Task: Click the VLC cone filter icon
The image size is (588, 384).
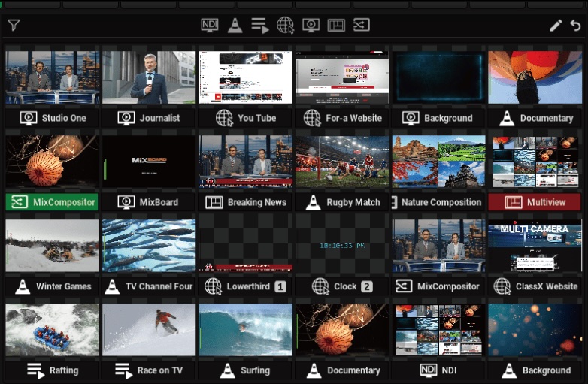Action: 235,26
